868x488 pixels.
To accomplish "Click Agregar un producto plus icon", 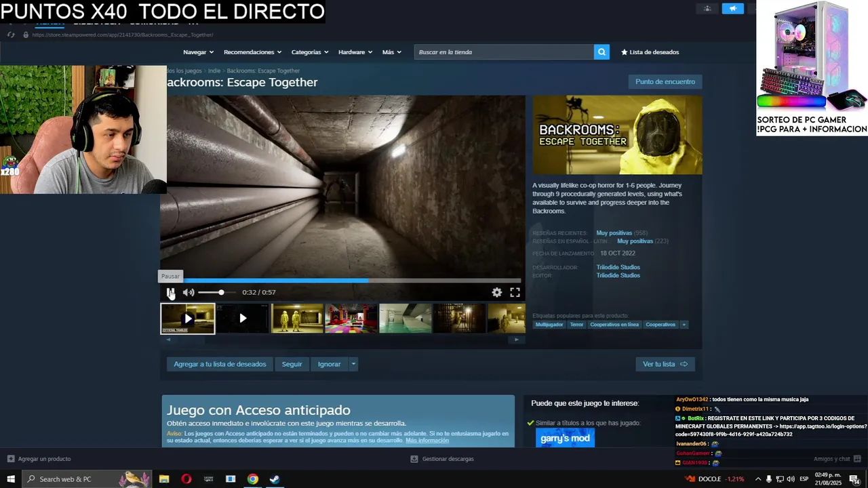I will [11, 459].
